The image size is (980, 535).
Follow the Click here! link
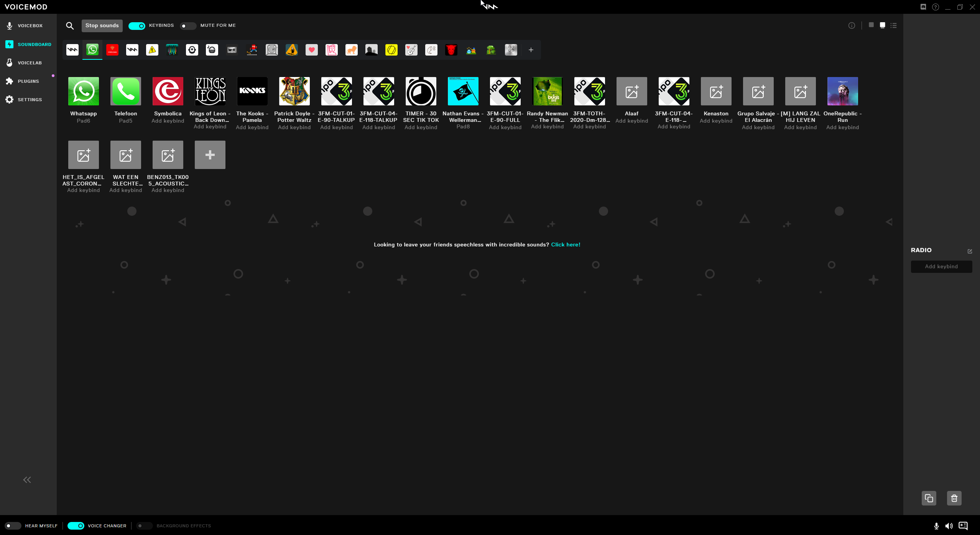click(x=566, y=245)
